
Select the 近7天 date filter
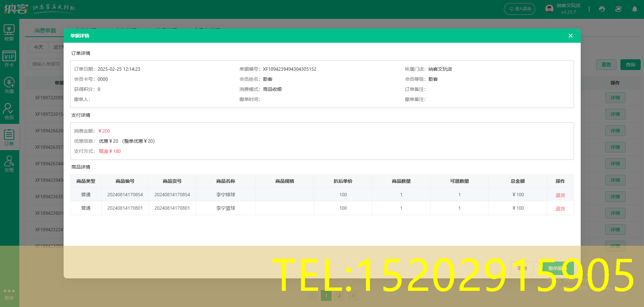coord(58,47)
